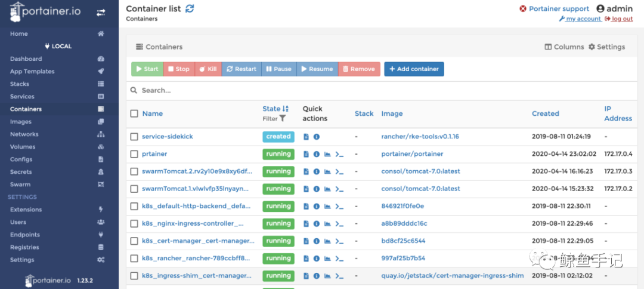Viewport: 644px width, 289px height.
Task: Open inspect icon for k8s_rancher container
Action: (316, 259)
